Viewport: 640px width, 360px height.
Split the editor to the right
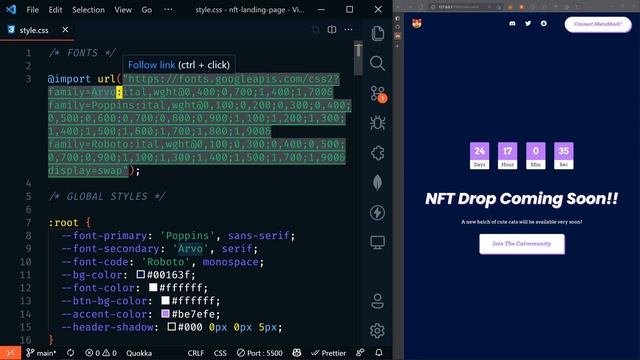pos(332,30)
